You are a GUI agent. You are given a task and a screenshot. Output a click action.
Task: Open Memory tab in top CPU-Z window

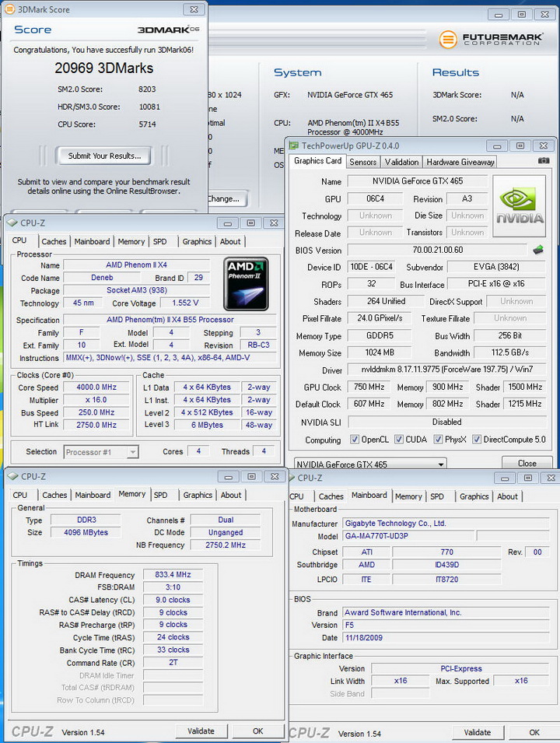pyautogui.click(x=131, y=242)
